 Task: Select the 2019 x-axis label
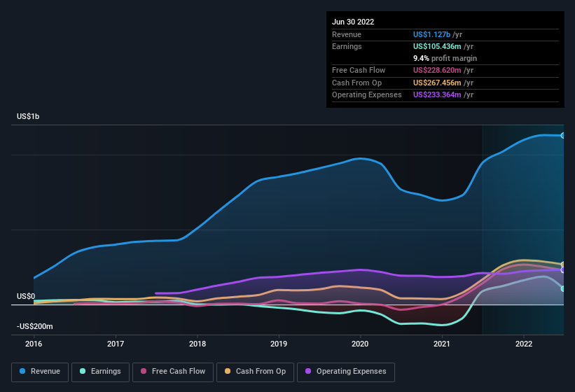[x=279, y=344]
